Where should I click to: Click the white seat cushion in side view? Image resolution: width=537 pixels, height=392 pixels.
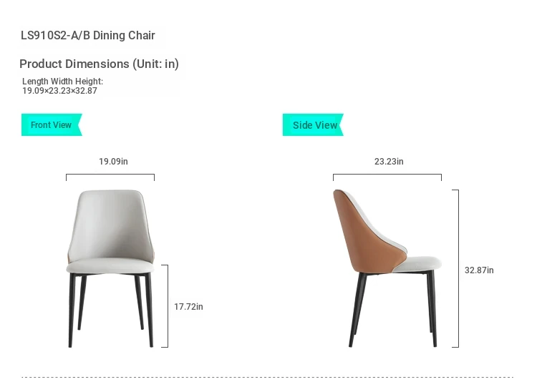coord(420,264)
